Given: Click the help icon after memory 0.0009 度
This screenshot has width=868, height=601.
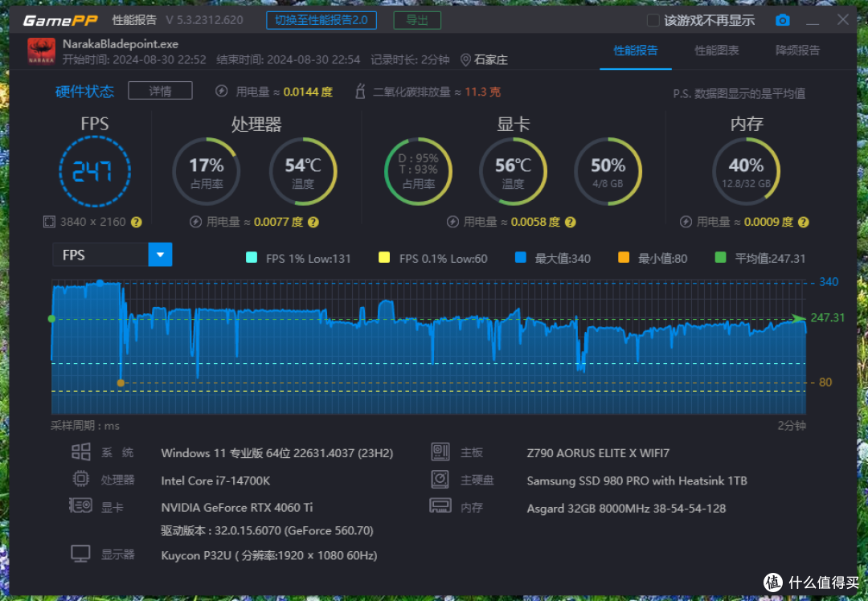Looking at the screenshot, I should coord(804,223).
